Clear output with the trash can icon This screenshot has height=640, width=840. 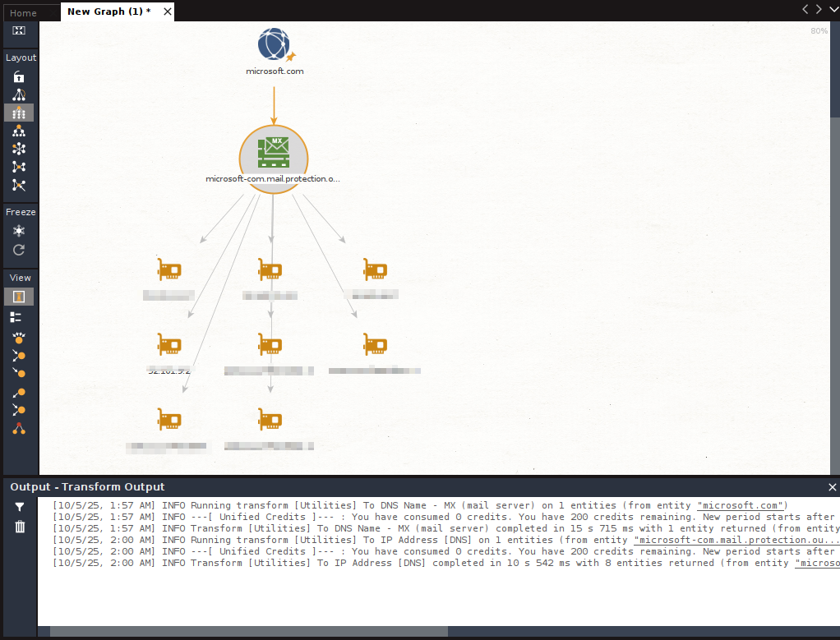tap(20, 527)
